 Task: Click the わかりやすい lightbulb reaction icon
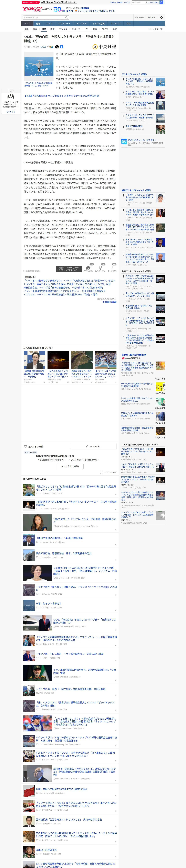point(100,267)
